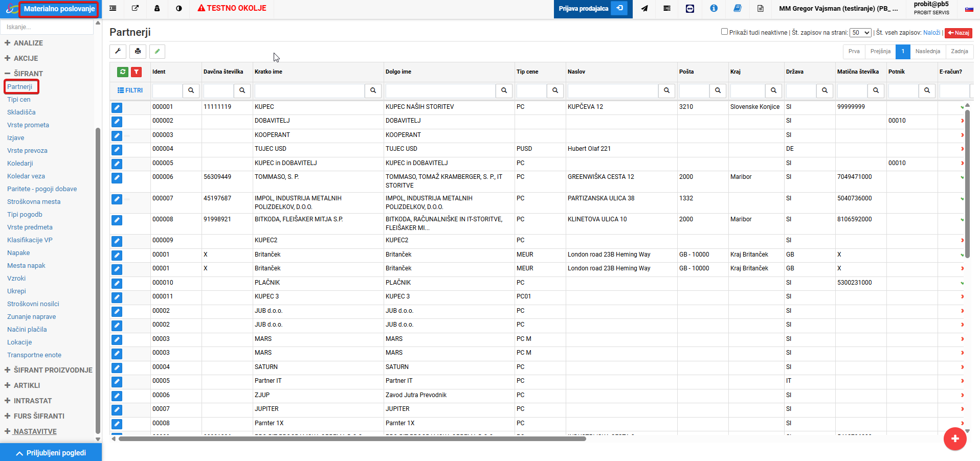The width and height of the screenshot is (980, 461).
Task: Click the green pencil edit icon in toolbar
Action: point(158,51)
